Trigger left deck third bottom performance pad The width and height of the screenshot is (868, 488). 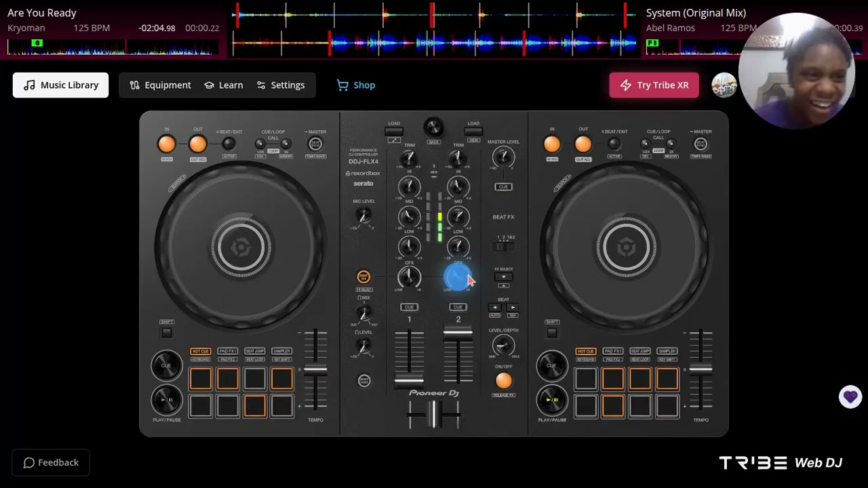pos(254,406)
